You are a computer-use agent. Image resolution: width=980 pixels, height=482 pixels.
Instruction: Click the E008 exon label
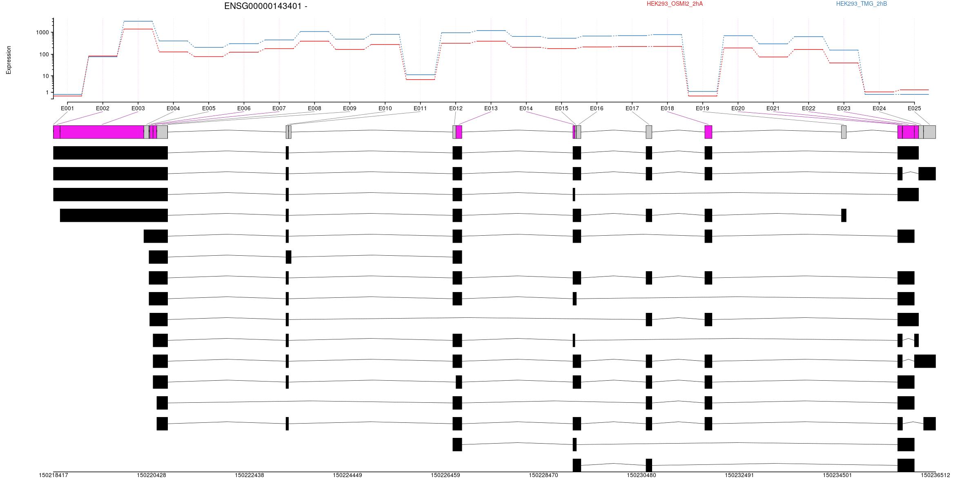coord(314,109)
